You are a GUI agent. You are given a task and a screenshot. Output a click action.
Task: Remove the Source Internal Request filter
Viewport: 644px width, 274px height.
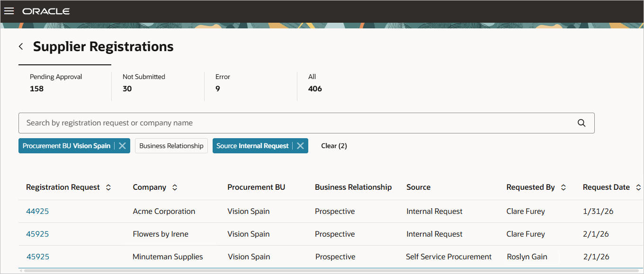click(300, 146)
